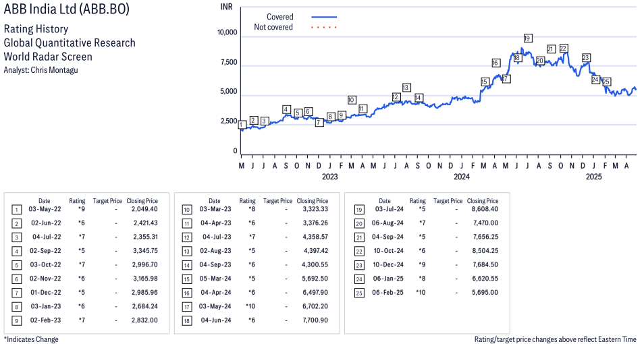This screenshot has height=344, width=644.
Task: Click closing price "5,695.00"
Action: click(x=485, y=292)
